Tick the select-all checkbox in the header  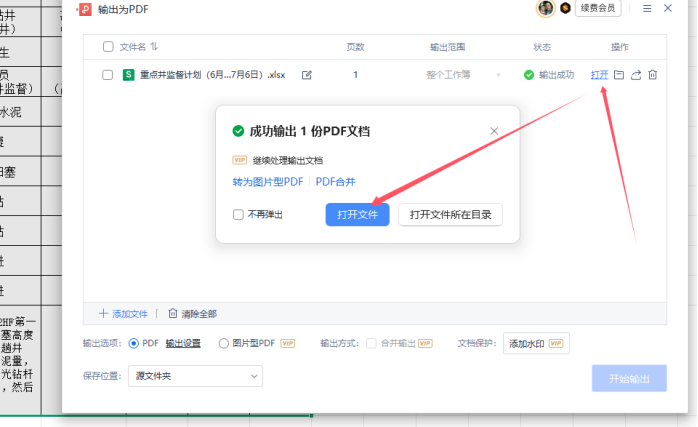click(x=108, y=47)
